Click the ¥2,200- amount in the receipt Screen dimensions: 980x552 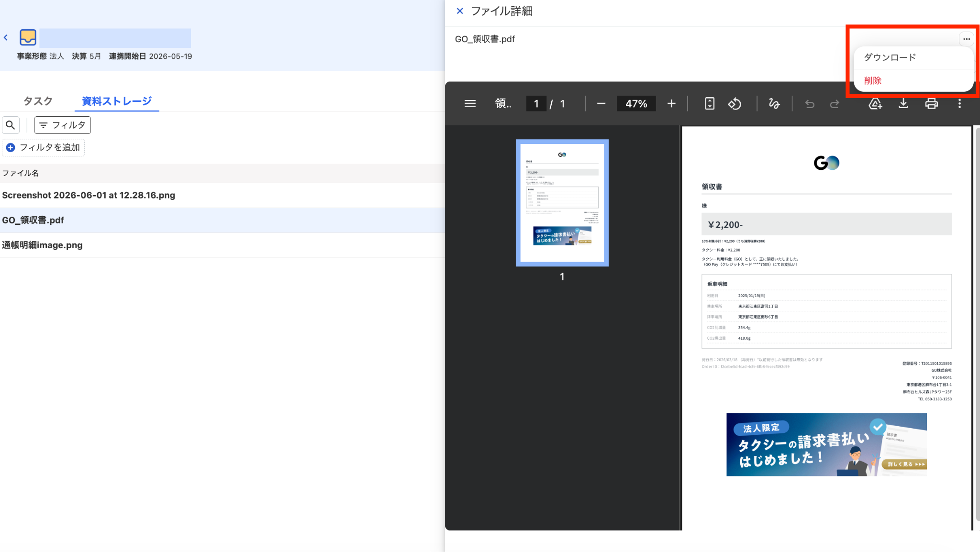click(725, 225)
